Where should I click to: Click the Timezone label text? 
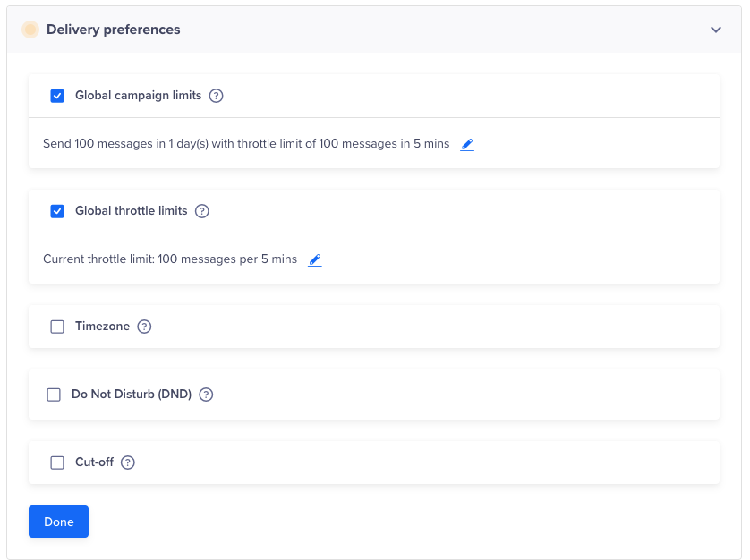tap(103, 327)
